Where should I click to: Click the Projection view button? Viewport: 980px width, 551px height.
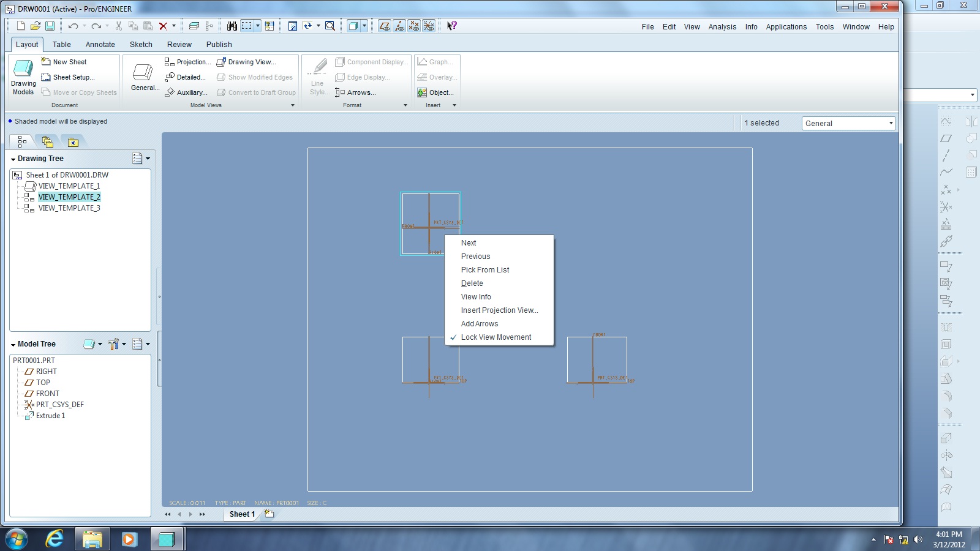tap(187, 62)
